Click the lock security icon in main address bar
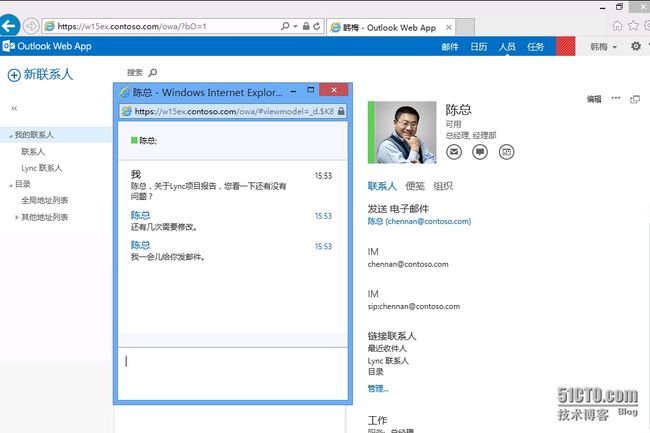The image size is (650, 433). coord(306,26)
